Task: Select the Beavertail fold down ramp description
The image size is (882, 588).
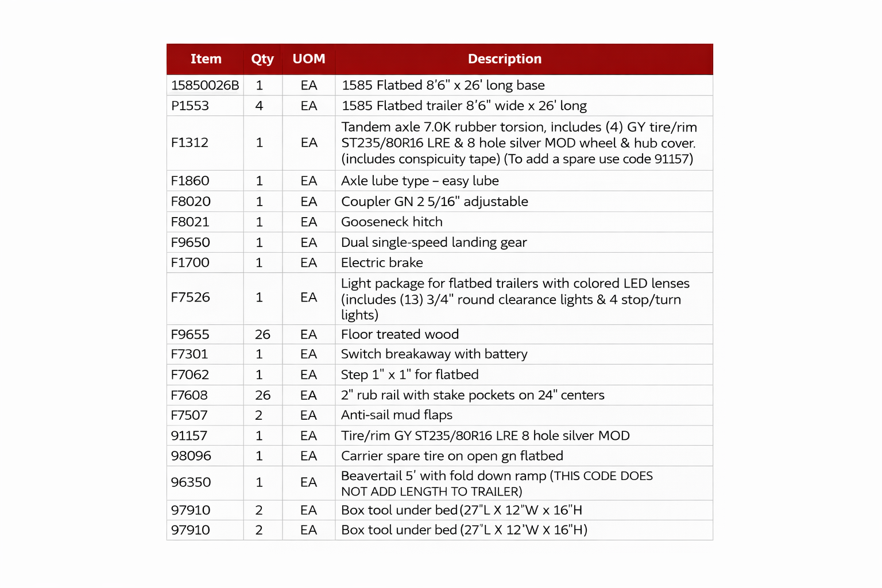Action: click(496, 483)
